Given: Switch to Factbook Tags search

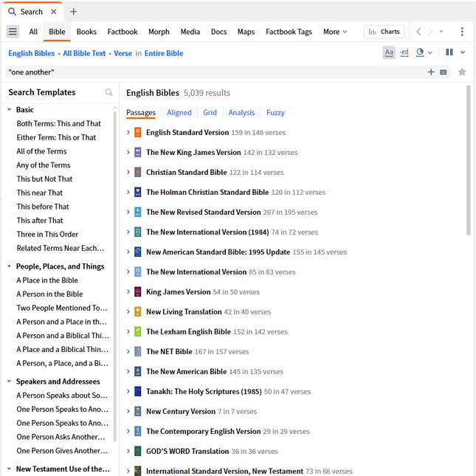Looking at the screenshot, I should pos(289,32).
